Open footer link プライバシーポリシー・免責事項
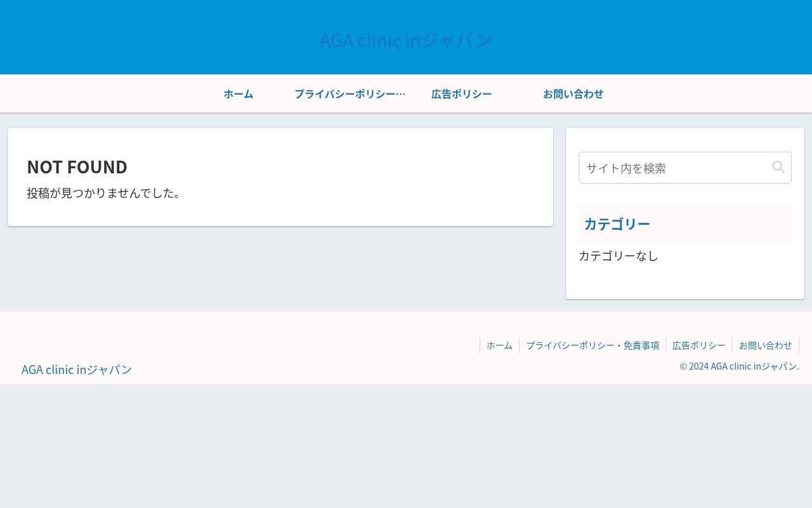The height and width of the screenshot is (508, 812). [593, 345]
